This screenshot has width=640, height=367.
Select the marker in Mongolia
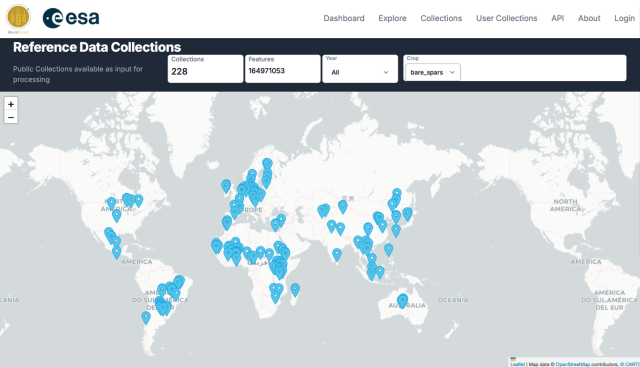(343, 207)
